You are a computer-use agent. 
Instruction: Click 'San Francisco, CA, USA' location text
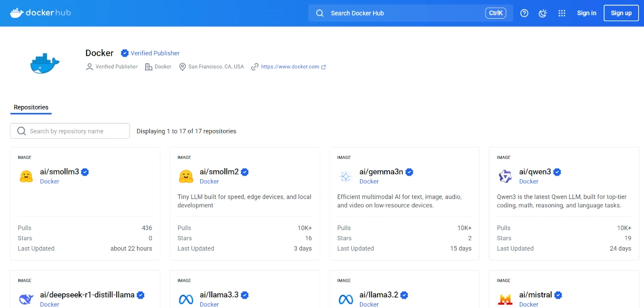216,67
